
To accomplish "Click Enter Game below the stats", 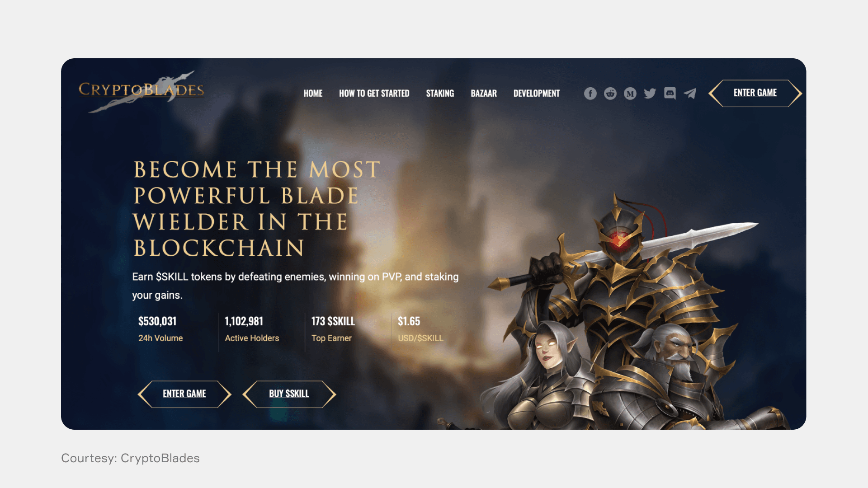I will click(184, 394).
